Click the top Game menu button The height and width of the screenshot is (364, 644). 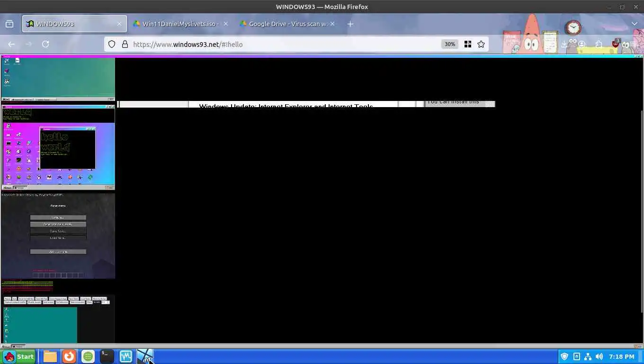[58, 218]
